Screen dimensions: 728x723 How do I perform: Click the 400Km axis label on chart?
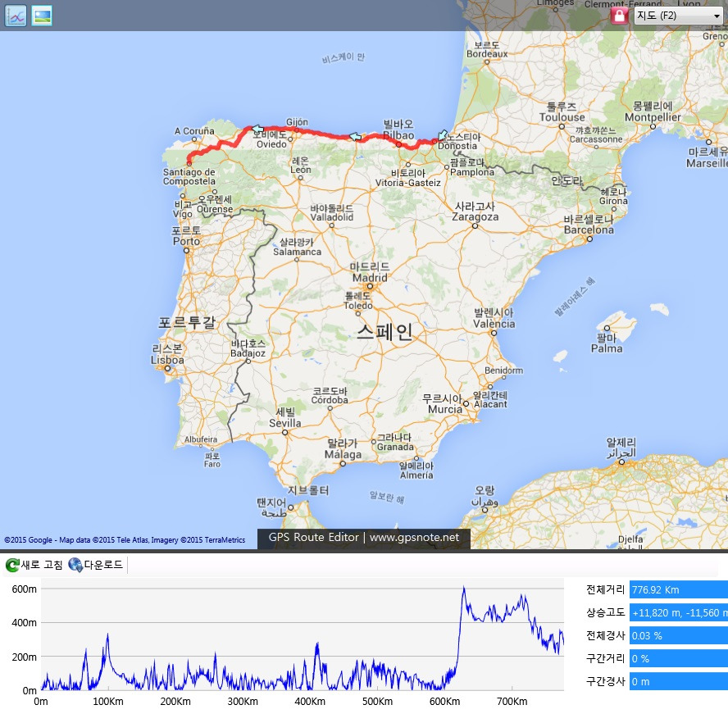[x=310, y=701]
